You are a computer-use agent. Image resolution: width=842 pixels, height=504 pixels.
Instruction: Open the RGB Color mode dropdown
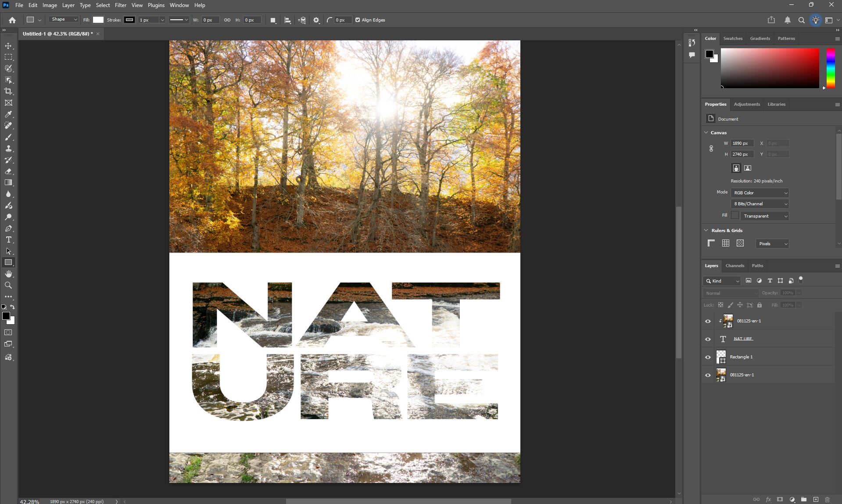click(760, 193)
